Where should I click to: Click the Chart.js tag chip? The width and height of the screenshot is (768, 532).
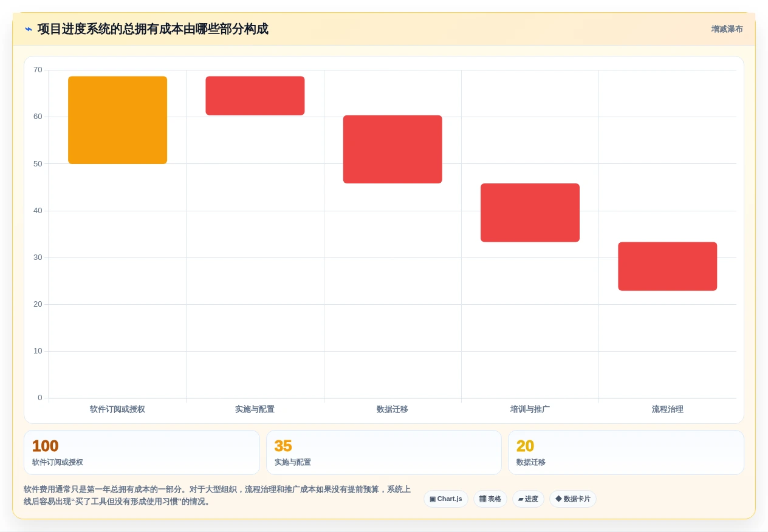(x=446, y=499)
